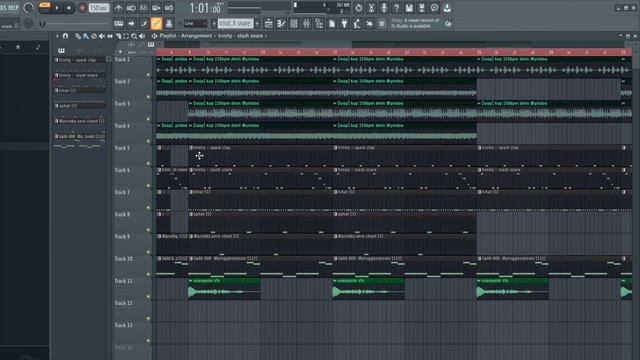Click the arrow left of pattern selector
The height and width of the screenshot is (360, 640).
214,24
